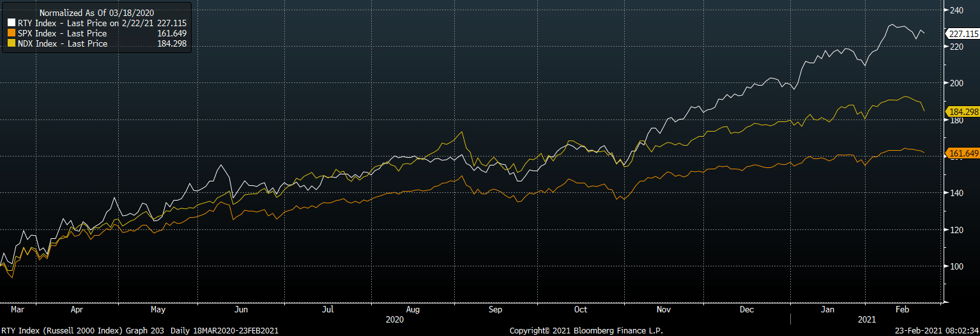
Task: Click the yellow 184.298 axis price tag
Action: (x=963, y=112)
